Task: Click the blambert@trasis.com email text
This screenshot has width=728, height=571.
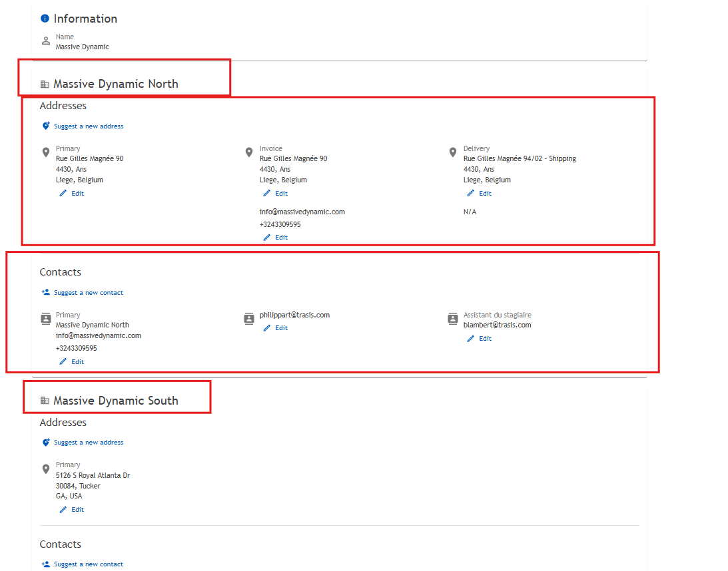Action: tap(498, 325)
